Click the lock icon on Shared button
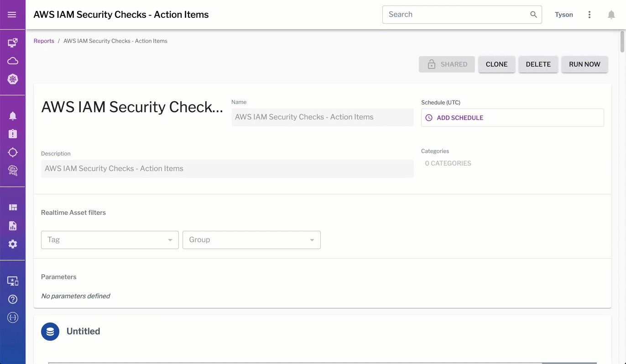The width and height of the screenshot is (626, 364). [431, 64]
